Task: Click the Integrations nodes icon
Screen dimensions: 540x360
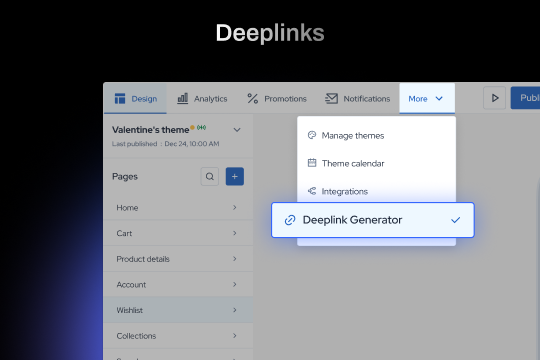Action: coord(312,191)
